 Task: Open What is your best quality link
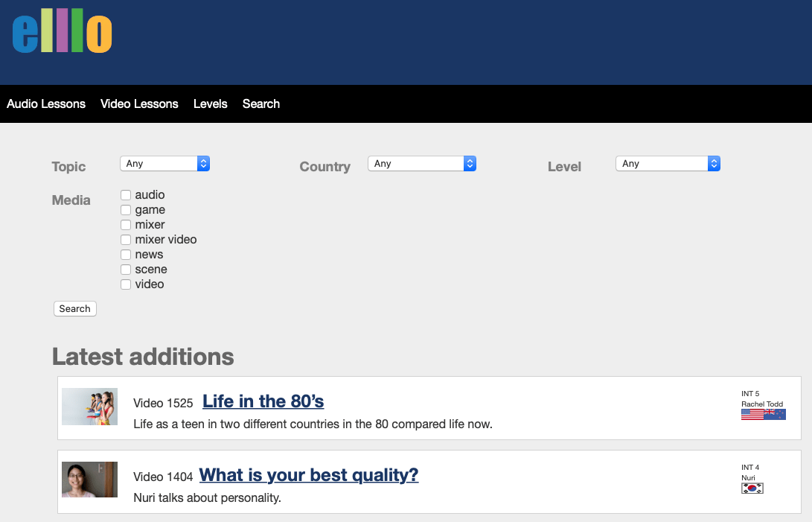(x=309, y=475)
